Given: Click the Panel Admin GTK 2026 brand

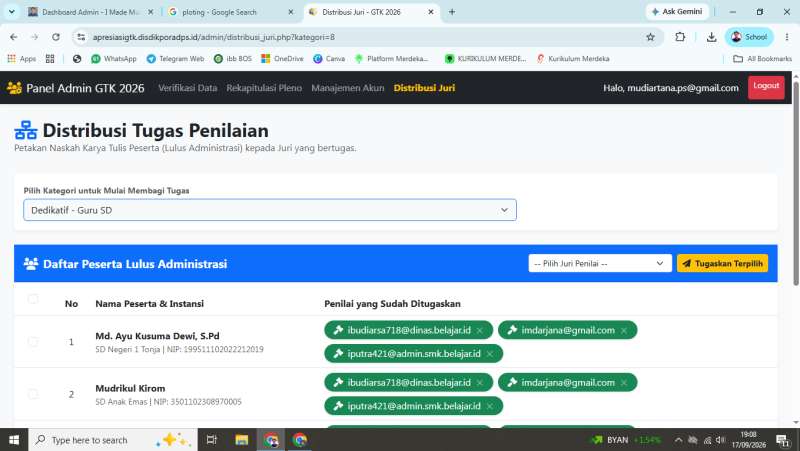Looking at the screenshot, I should coord(76,88).
